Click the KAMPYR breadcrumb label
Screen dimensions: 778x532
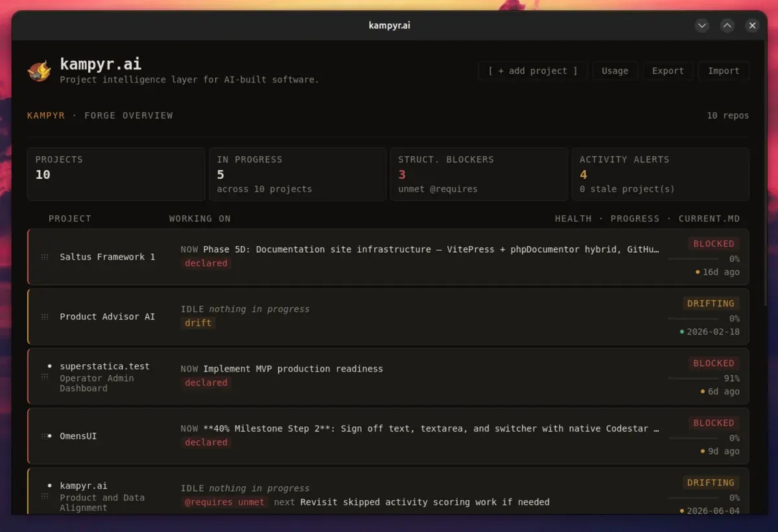tap(46, 115)
